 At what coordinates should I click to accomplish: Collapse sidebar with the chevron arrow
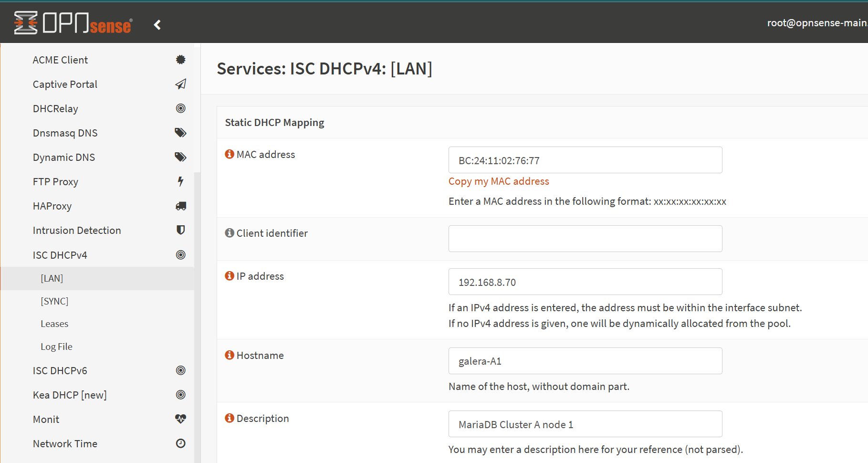click(x=157, y=25)
